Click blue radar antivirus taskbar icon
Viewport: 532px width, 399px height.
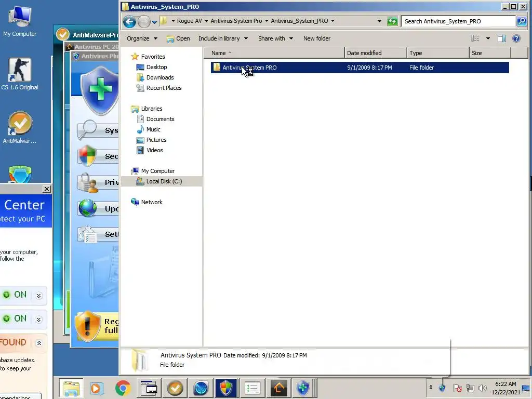(201, 388)
